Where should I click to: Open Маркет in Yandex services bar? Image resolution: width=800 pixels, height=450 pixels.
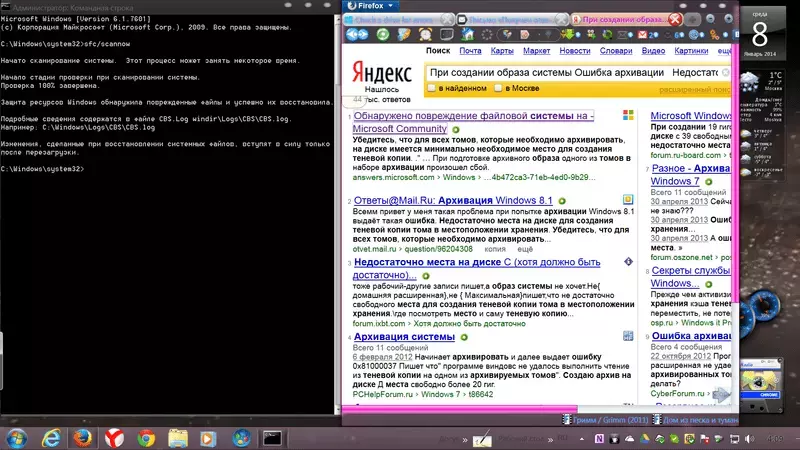click(536, 51)
